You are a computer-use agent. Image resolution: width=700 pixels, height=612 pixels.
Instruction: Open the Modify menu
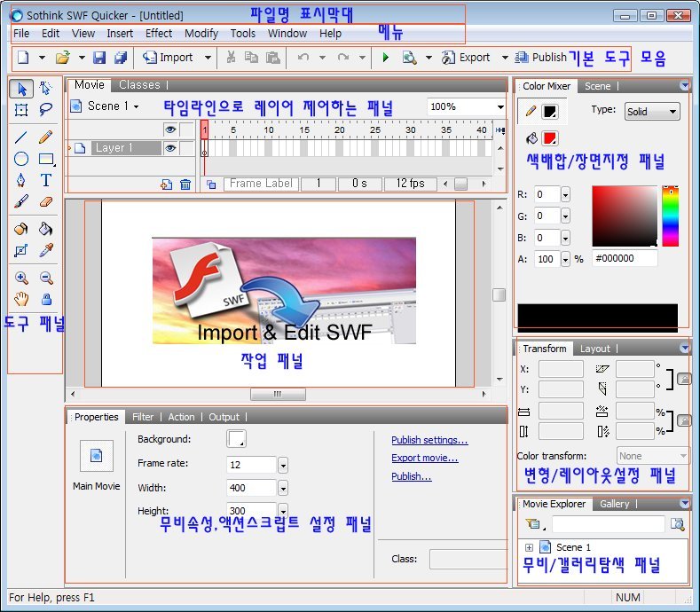click(x=201, y=34)
